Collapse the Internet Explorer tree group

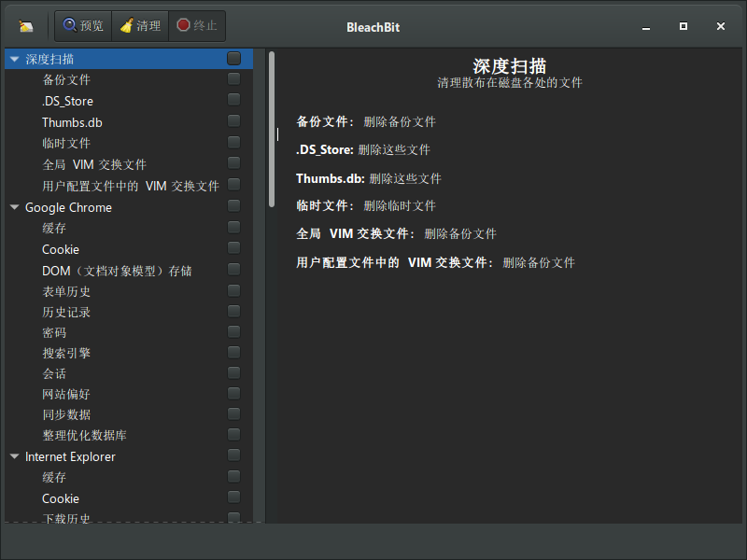click(x=14, y=456)
